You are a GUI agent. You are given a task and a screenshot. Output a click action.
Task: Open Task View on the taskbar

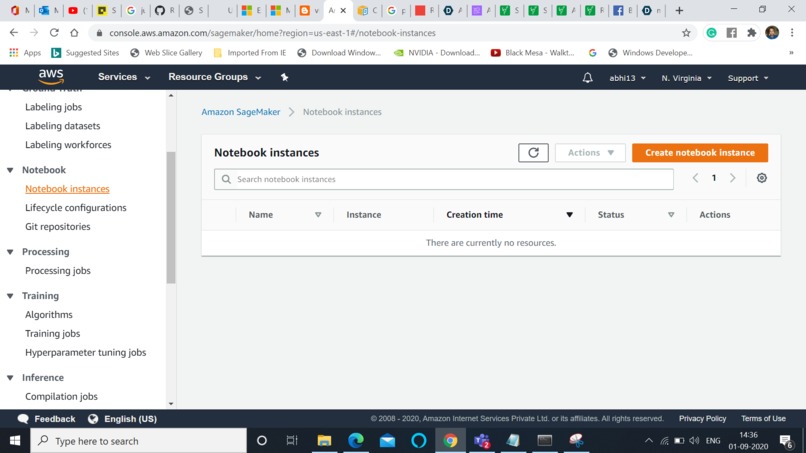(292, 441)
